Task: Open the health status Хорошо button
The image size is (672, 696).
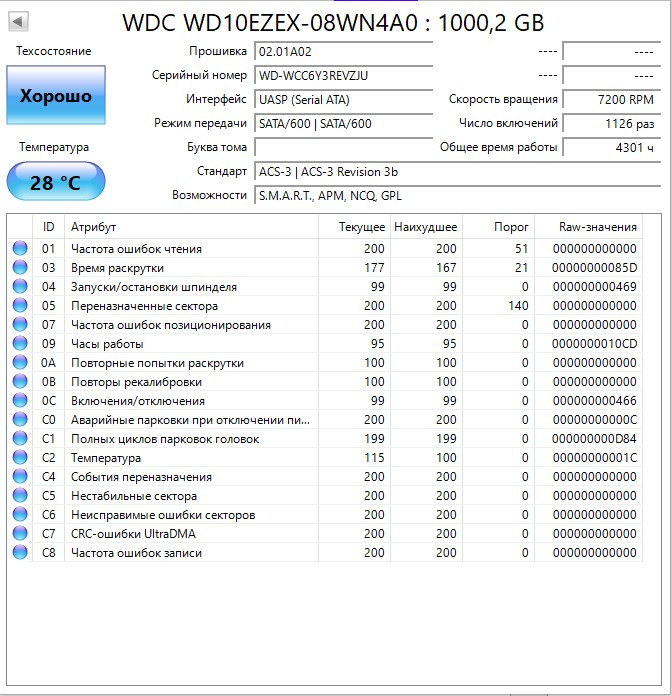Action: pos(56,96)
